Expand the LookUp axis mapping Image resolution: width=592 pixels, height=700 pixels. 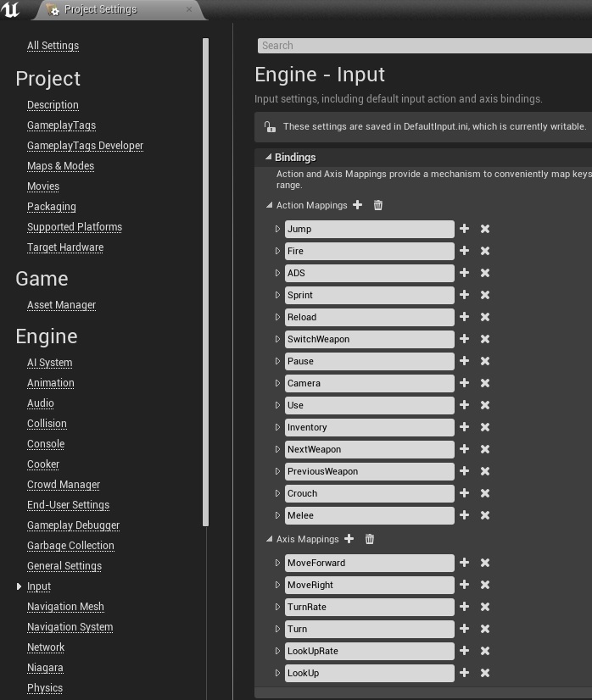pos(277,673)
